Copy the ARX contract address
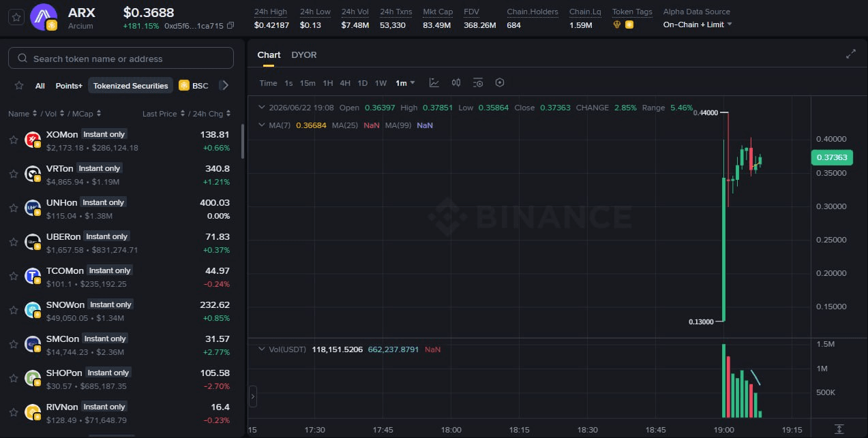This screenshot has height=438, width=868. tap(230, 26)
